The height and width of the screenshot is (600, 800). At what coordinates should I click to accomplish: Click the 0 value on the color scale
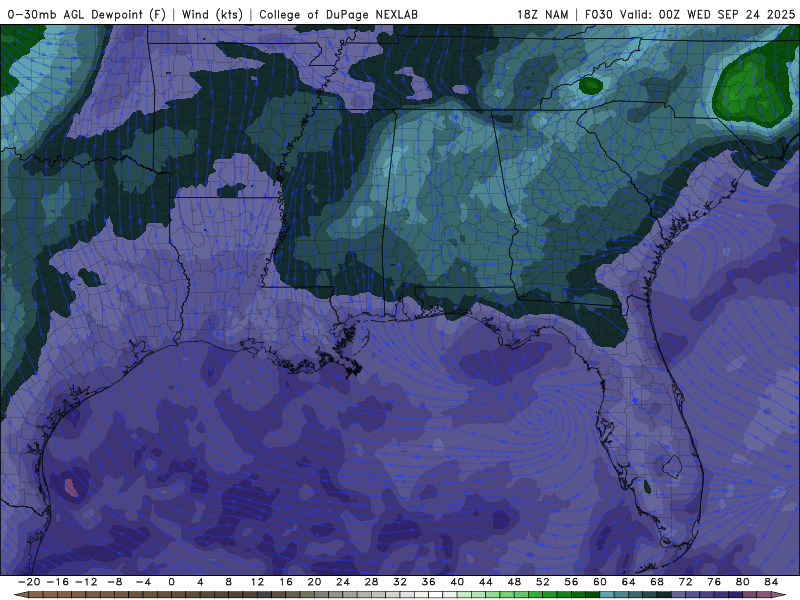coord(171,582)
